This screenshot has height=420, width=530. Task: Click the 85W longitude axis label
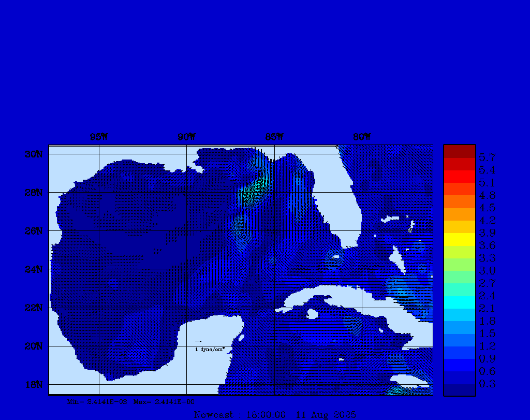pyautogui.click(x=274, y=137)
